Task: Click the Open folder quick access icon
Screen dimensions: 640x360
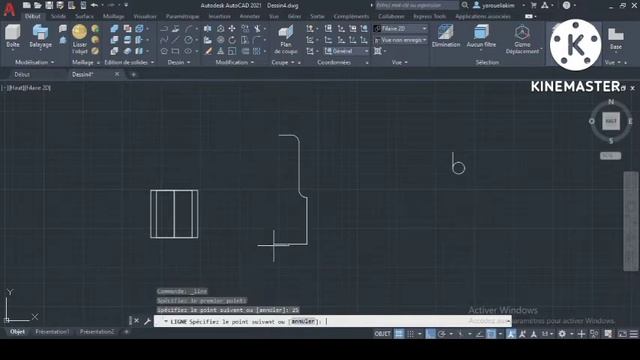Action: 38,5
